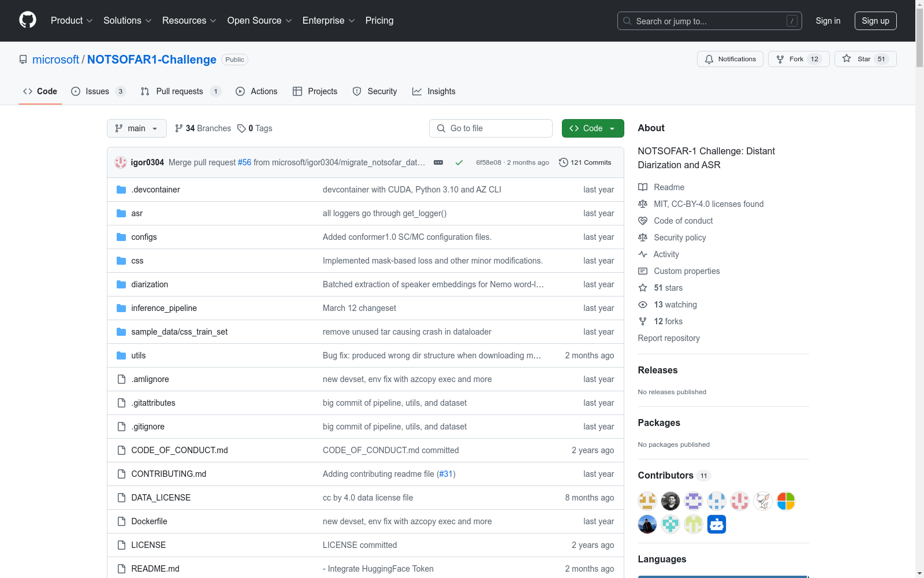
Task: Expand the commit message ellipsis button
Action: click(438, 162)
